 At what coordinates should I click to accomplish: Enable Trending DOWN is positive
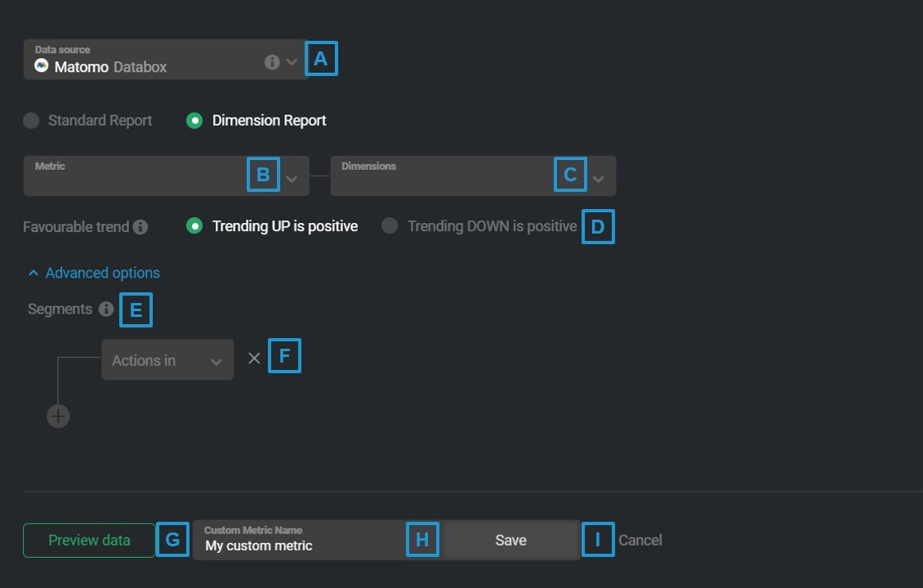tap(390, 226)
